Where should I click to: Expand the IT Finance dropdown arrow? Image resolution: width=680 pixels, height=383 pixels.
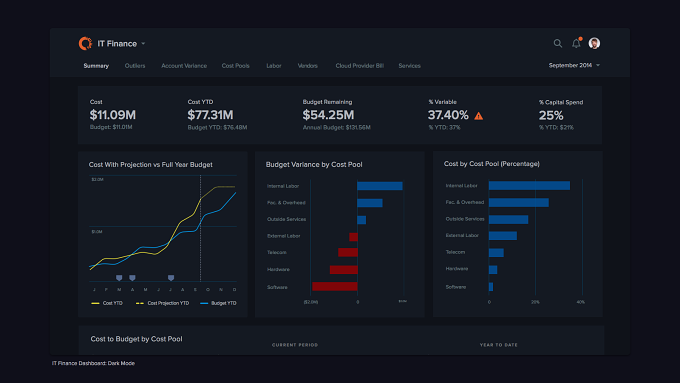click(x=143, y=44)
